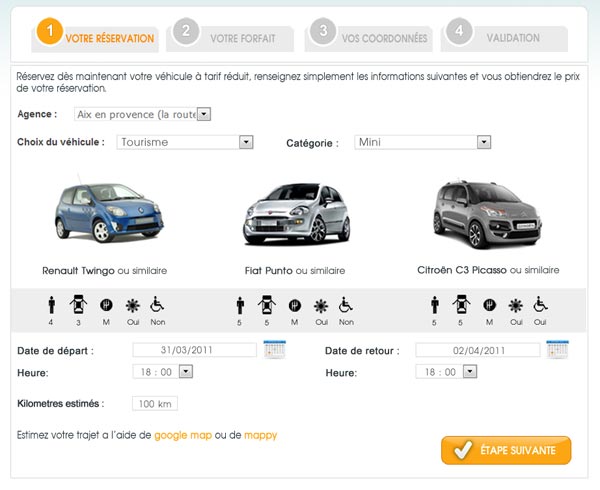600x490 pixels.
Task: Open the Date de départ calendar icon
Action: tap(275, 349)
